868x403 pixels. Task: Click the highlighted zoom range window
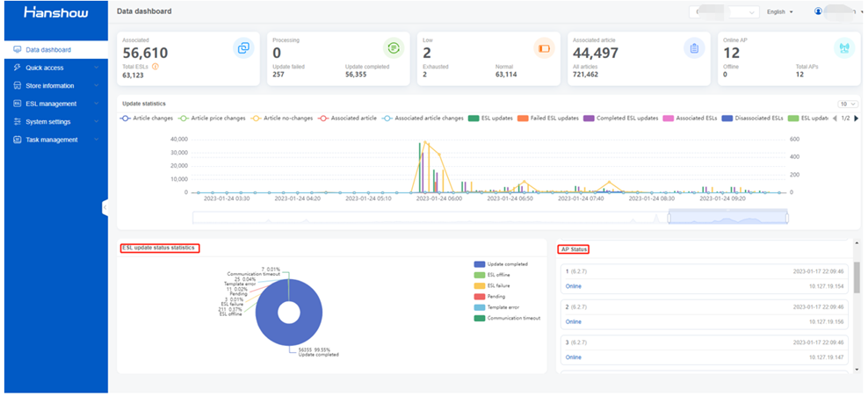[x=728, y=218]
